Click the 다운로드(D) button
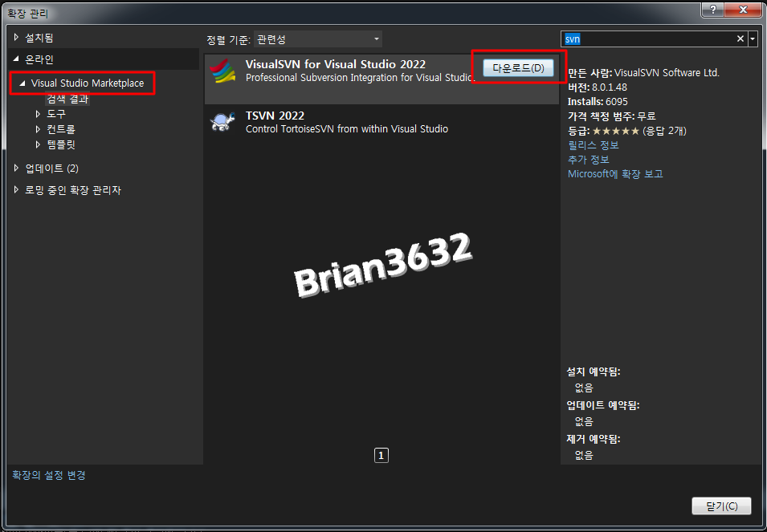 (518, 68)
